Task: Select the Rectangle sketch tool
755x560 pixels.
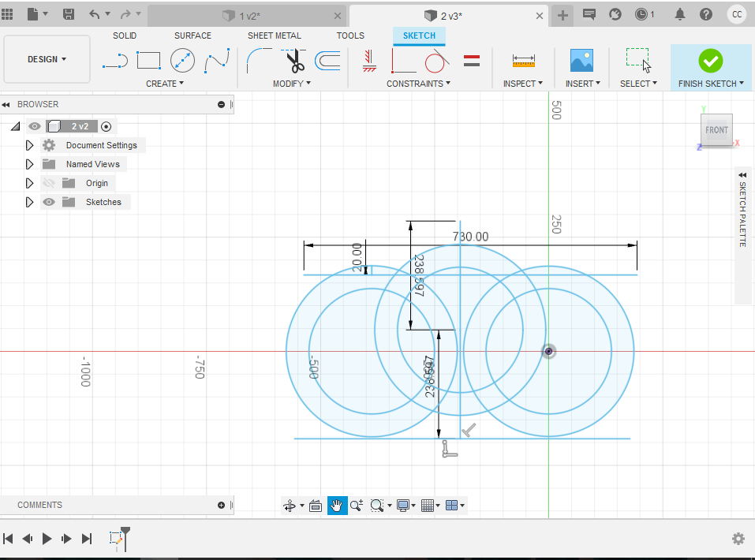Action: point(148,61)
